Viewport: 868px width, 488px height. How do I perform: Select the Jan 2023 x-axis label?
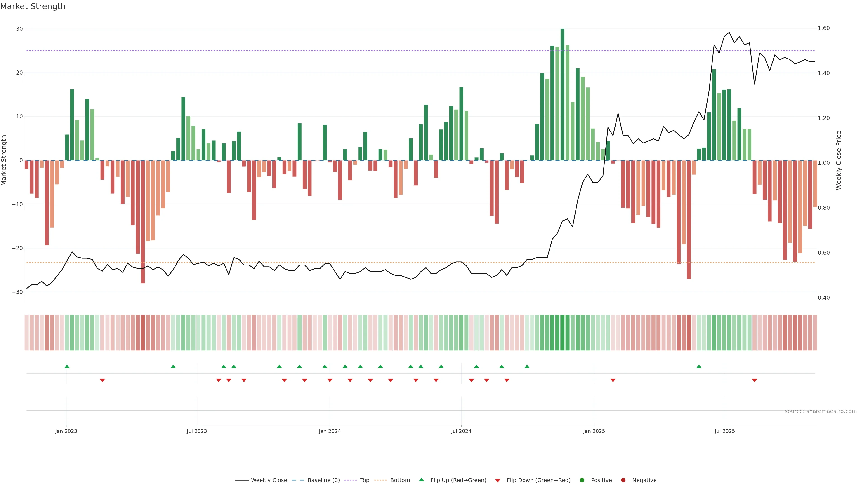pyautogui.click(x=66, y=431)
